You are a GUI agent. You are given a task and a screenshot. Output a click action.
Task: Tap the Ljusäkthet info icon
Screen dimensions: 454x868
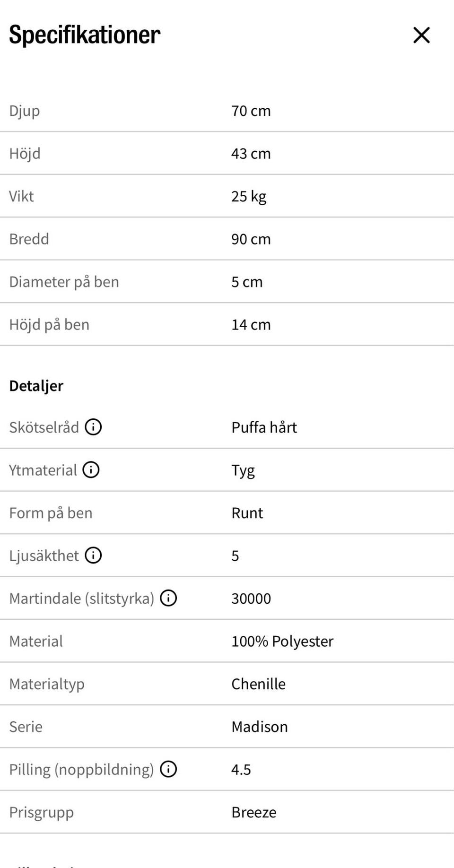(x=93, y=555)
